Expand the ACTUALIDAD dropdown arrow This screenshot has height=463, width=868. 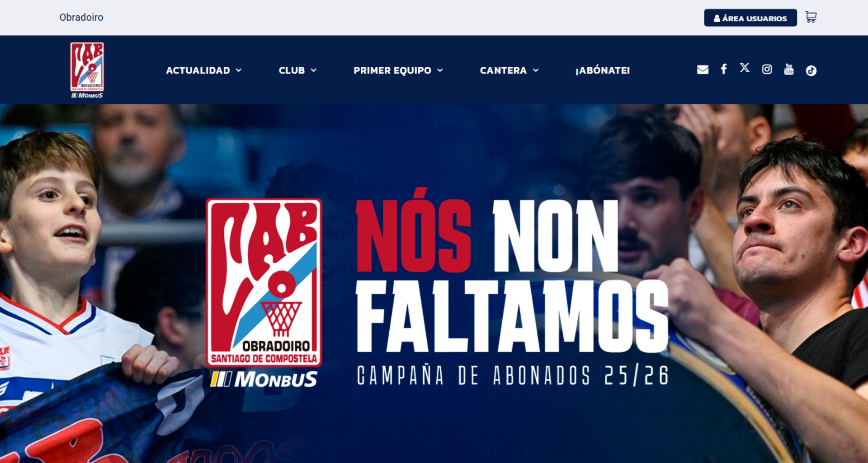pos(239,70)
